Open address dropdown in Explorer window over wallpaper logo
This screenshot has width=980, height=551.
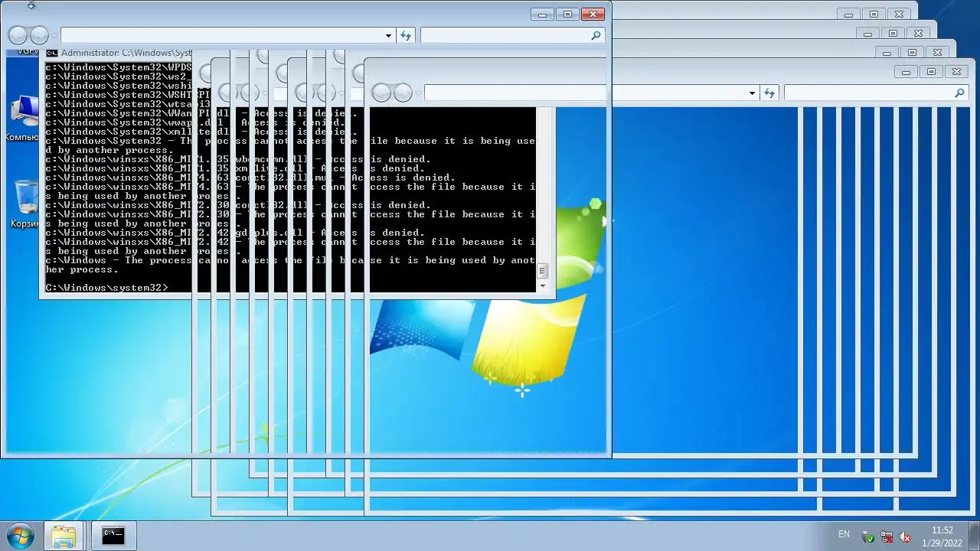coord(752,93)
